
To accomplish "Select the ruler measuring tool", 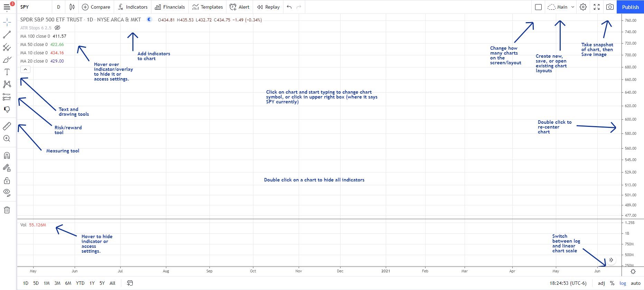I will click(x=7, y=126).
